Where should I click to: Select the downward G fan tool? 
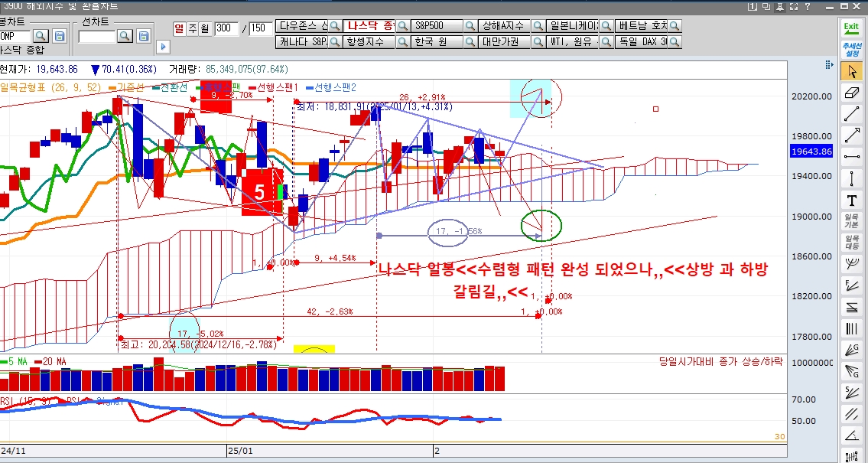[851, 372]
